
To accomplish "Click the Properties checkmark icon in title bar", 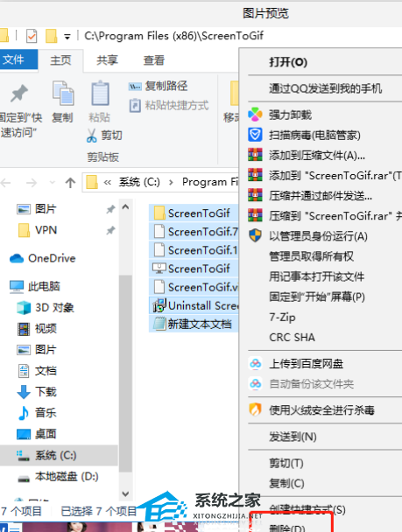I will (x=32, y=36).
